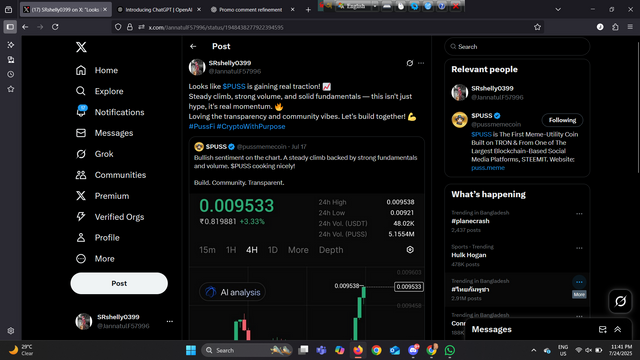Select the 4H chart interval

(x=252, y=250)
